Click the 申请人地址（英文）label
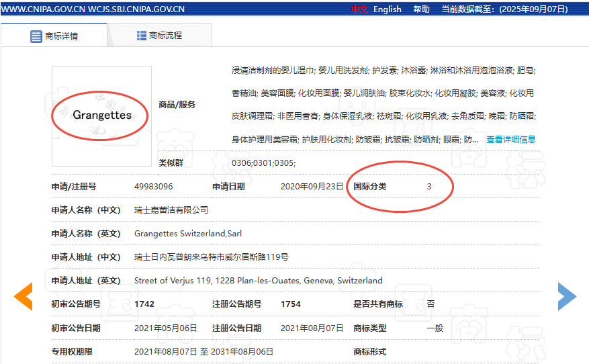Screen dimensions: 589x364 click(x=86, y=280)
